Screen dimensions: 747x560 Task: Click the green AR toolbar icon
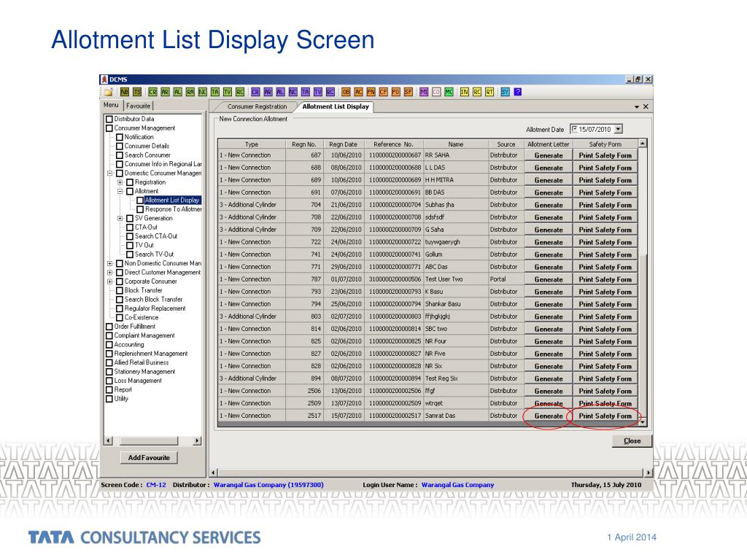click(165, 92)
